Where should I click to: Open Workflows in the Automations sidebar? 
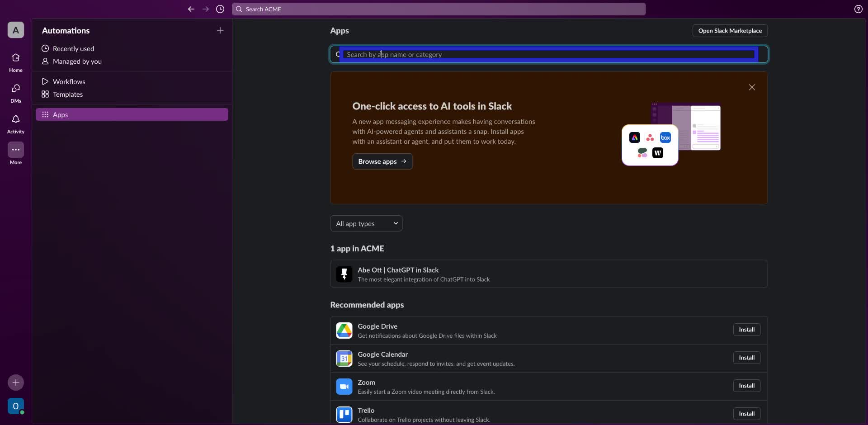70,81
